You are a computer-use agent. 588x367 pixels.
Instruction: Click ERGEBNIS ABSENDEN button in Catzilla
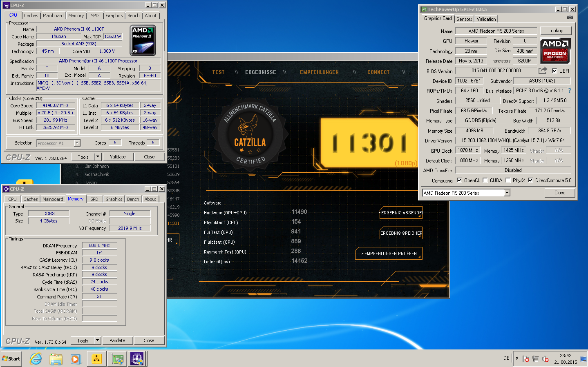click(x=401, y=213)
